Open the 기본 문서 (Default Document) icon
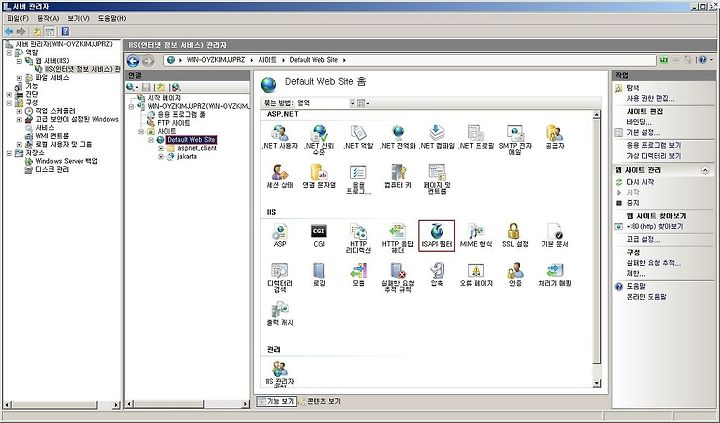 555,235
